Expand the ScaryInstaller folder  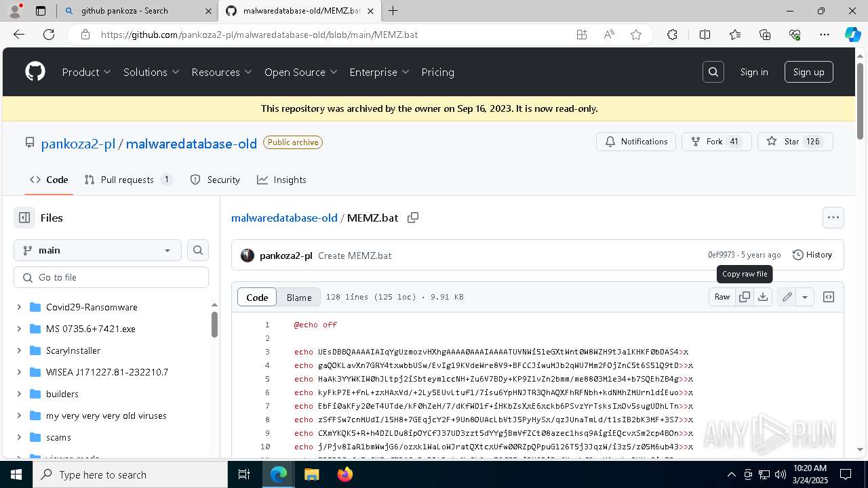point(19,350)
